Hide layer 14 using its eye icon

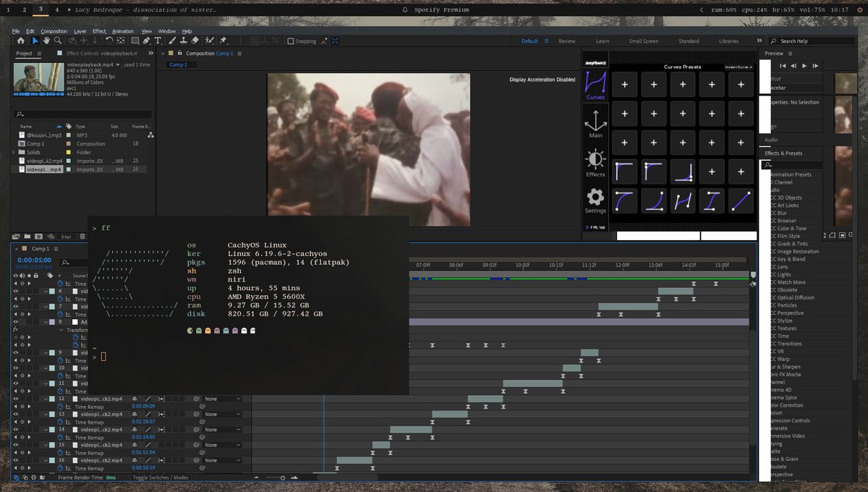[x=16, y=430]
